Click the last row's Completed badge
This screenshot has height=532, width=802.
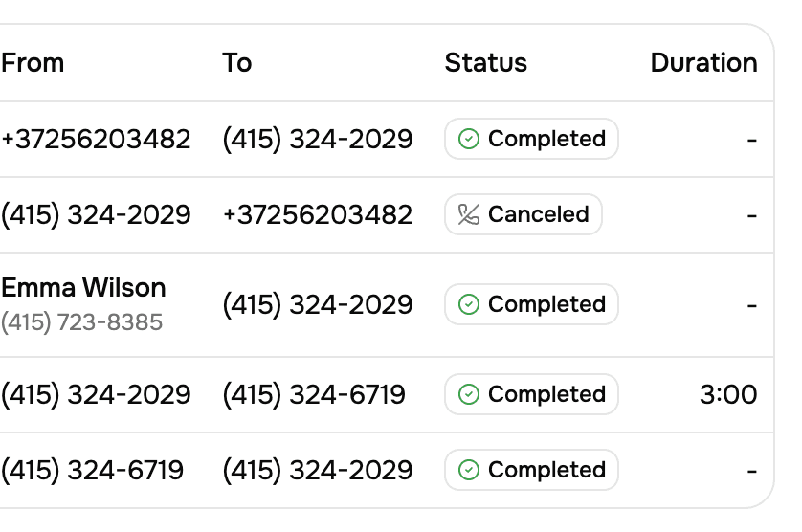click(531, 470)
